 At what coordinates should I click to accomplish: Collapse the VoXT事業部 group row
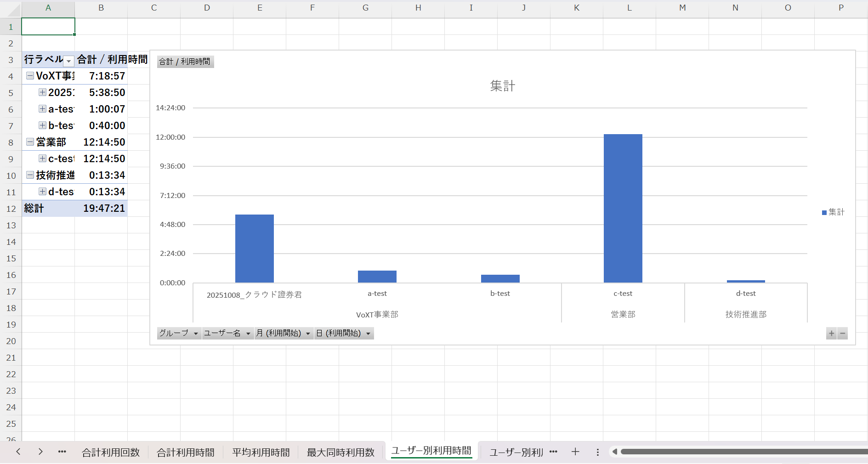(30, 76)
